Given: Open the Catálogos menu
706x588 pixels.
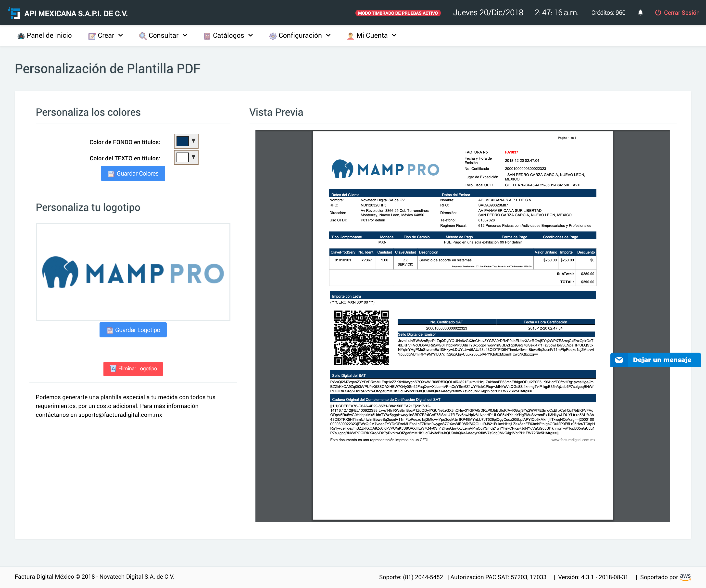Looking at the screenshot, I should 228,36.
